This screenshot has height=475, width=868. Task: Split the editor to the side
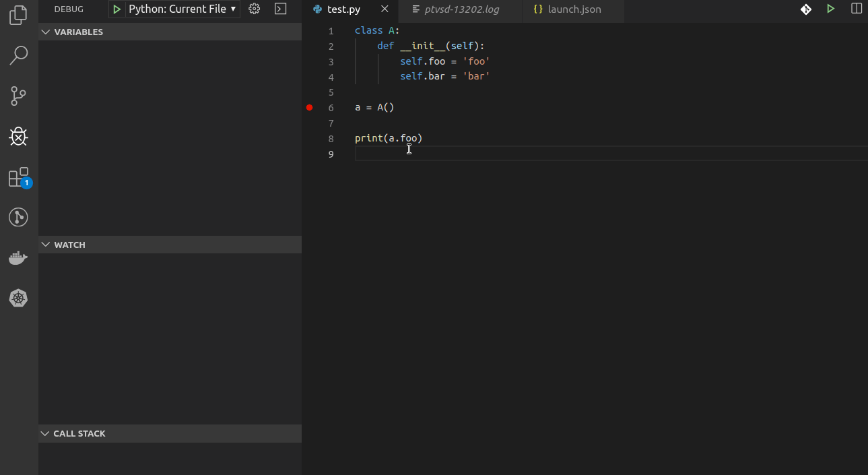pos(856,9)
